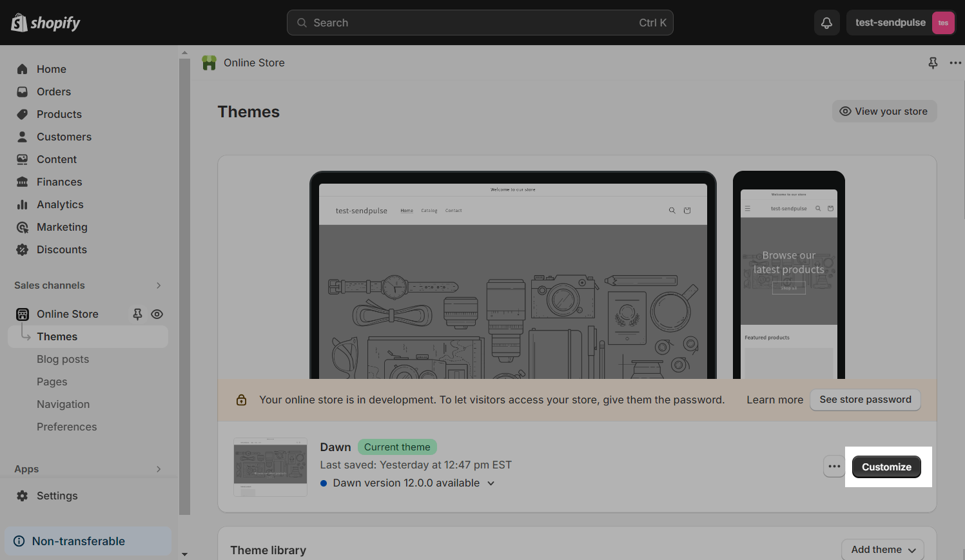Open the Analytics menu item

60,204
